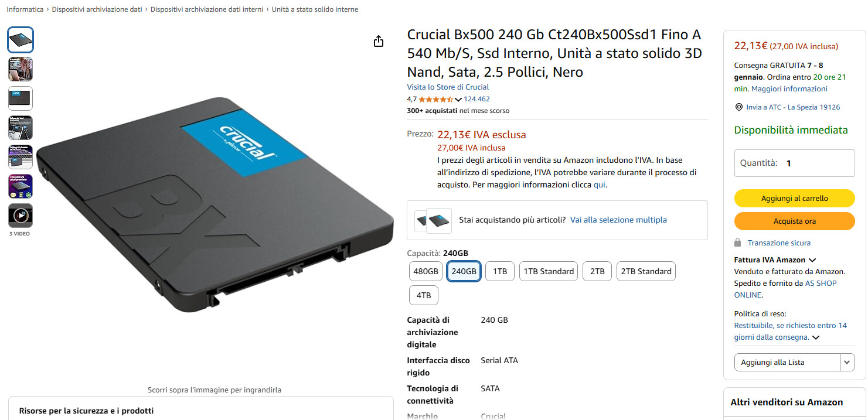Click the location pin icon near delivery address
The width and height of the screenshot is (868, 420).
(x=738, y=107)
